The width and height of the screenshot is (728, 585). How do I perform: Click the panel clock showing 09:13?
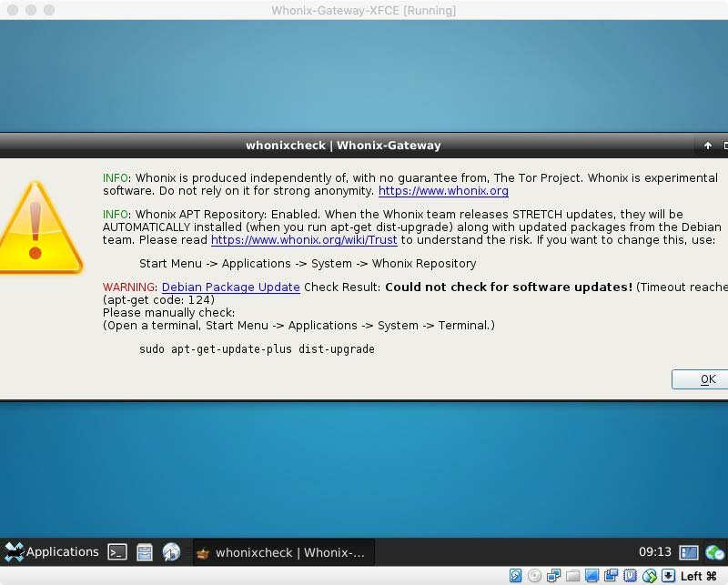point(654,552)
